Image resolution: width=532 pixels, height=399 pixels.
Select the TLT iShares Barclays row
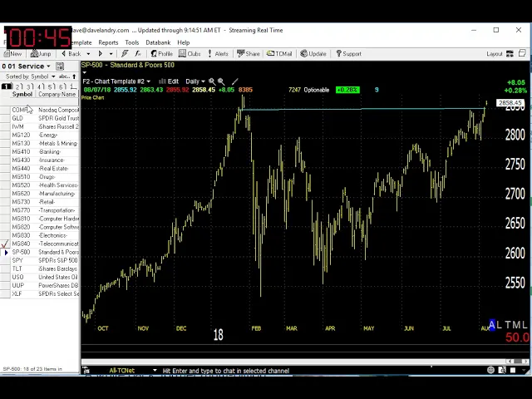click(40, 268)
